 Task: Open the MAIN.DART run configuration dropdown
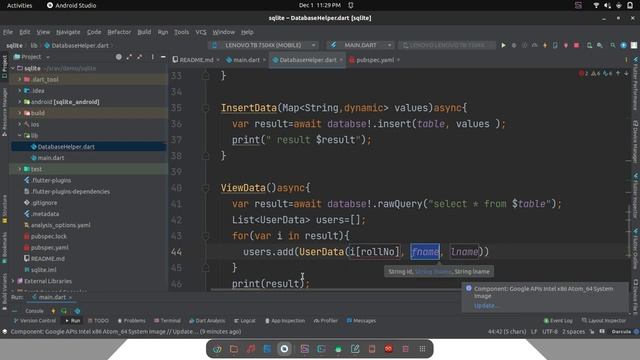pyautogui.click(x=361, y=45)
